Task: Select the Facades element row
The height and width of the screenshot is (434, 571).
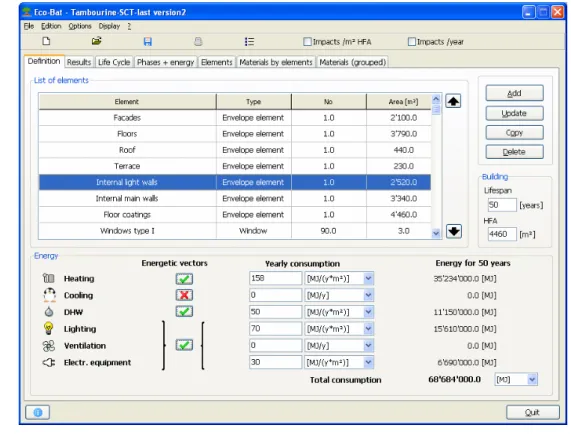Action: [x=235, y=118]
